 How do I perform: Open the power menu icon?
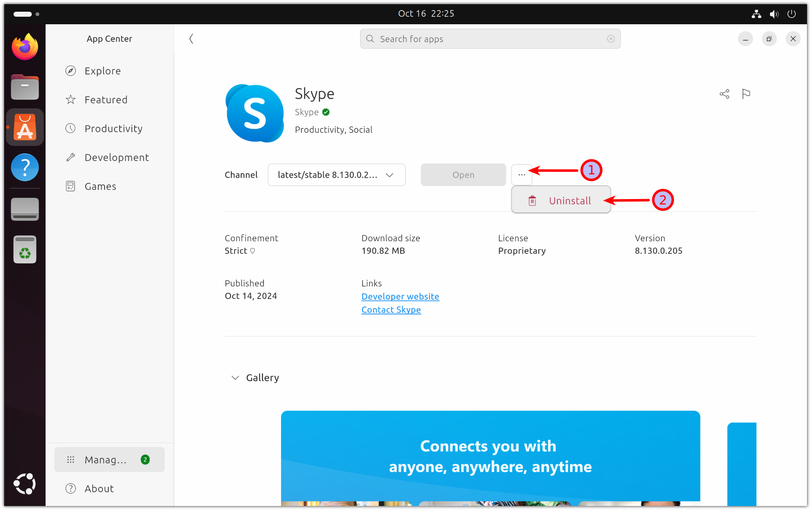(792, 14)
